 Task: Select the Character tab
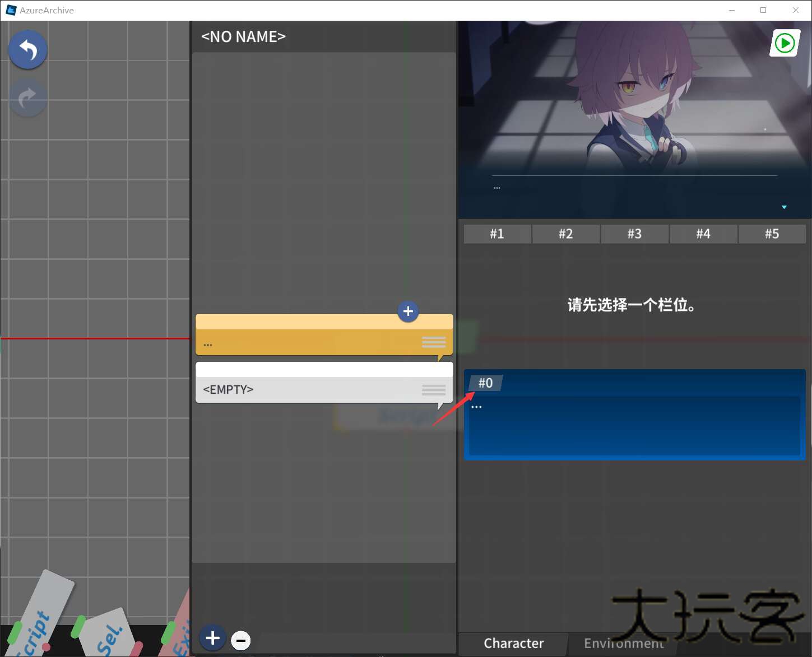click(x=513, y=643)
